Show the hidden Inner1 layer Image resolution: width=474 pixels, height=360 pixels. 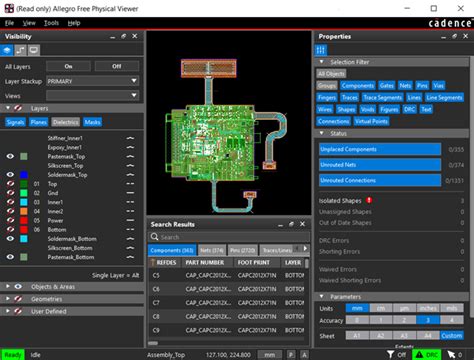(x=10, y=202)
